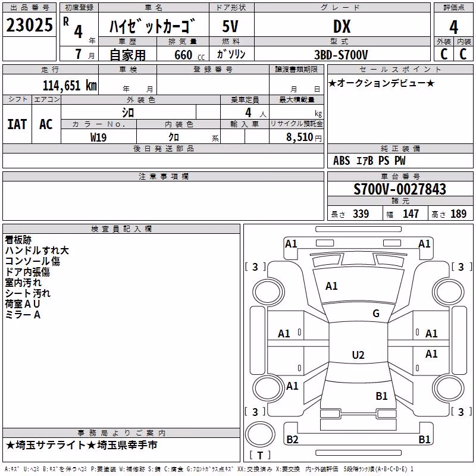This screenshot has height=476, width=476.
Task: Click the interior color value クロ
Action: click(x=174, y=137)
